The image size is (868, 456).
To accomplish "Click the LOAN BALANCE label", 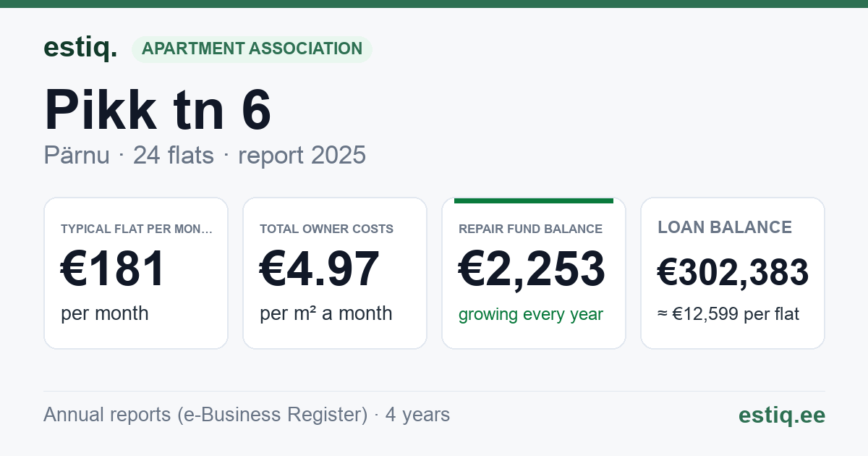I will pos(725,227).
